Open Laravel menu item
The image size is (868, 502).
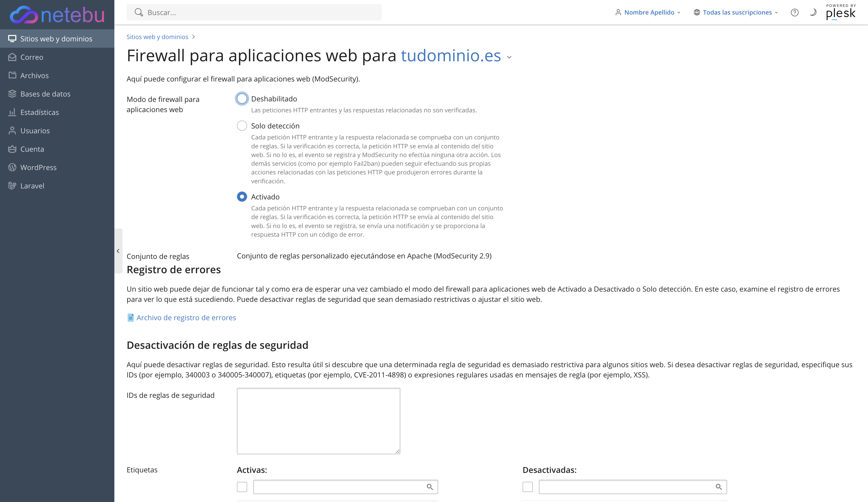pos(57,186)
